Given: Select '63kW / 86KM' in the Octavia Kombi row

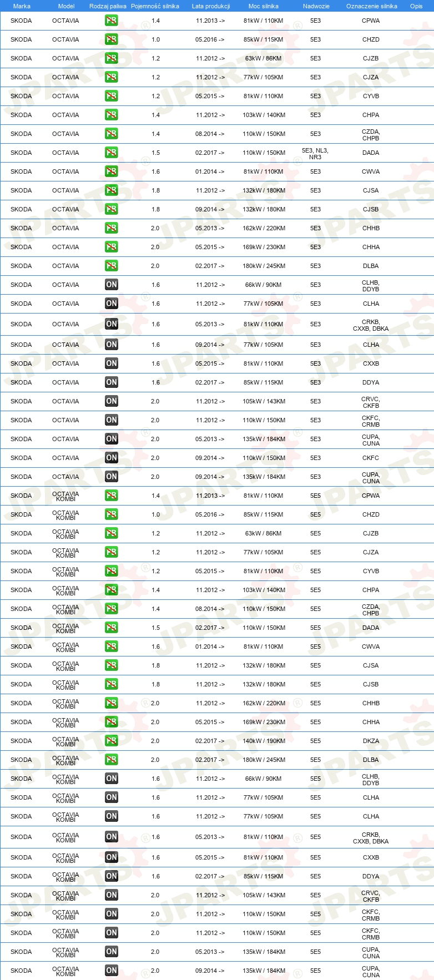Looking at the screenshot, I should coord(264,533).
